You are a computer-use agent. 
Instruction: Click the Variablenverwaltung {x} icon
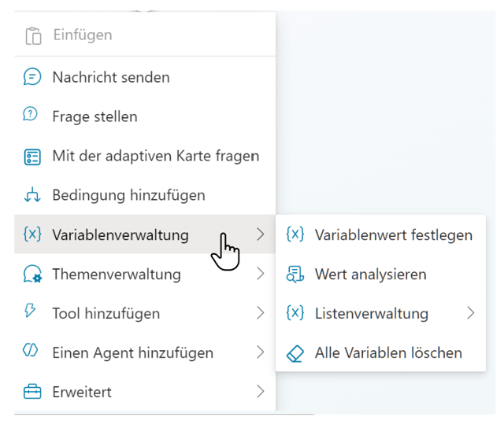click(x=32, y=234)
